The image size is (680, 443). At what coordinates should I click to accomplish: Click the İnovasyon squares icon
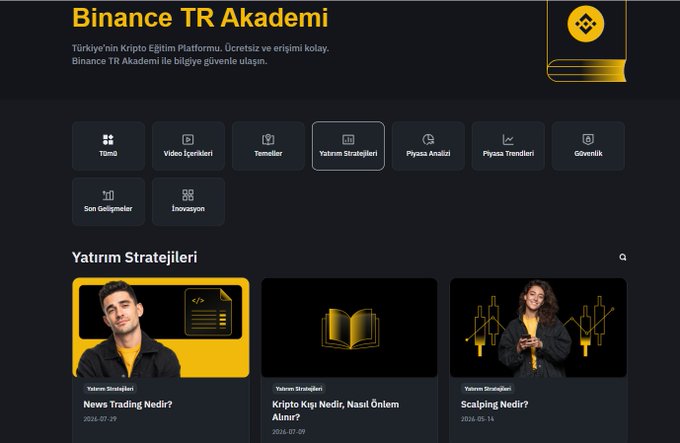[188, 195]
